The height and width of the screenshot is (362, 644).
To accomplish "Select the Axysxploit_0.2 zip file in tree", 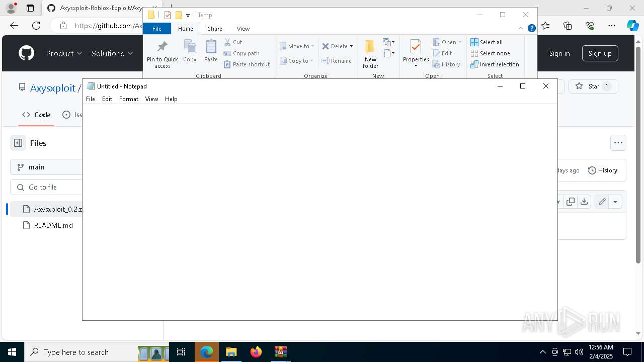I will (x=46, y=209).
